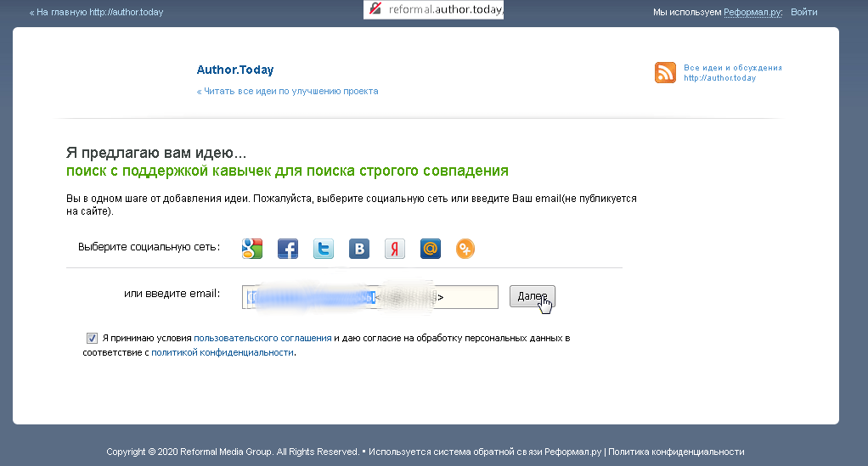Viewport: 868px width, 466px height.
Task: Go back via «На главную http://author.today
Action: tap(97, 13)
